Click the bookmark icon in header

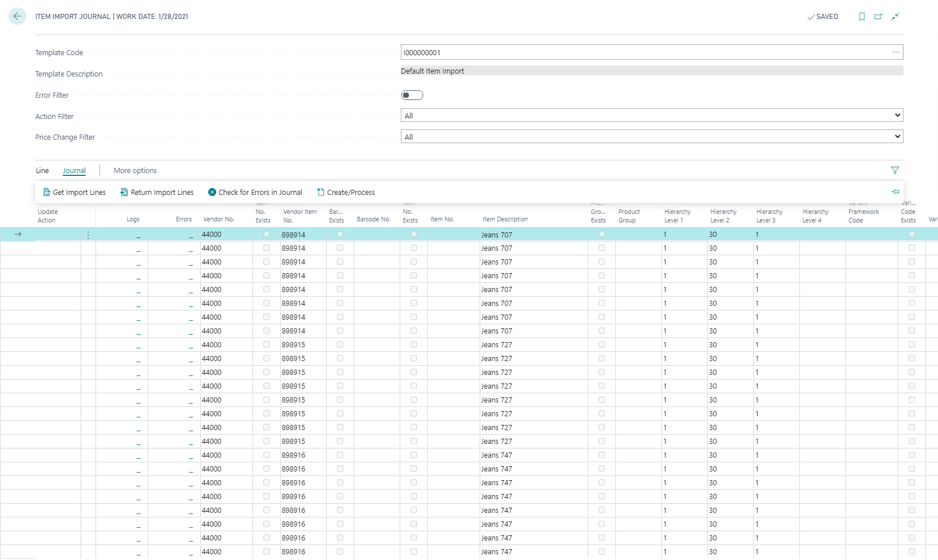tap(862, 17)
